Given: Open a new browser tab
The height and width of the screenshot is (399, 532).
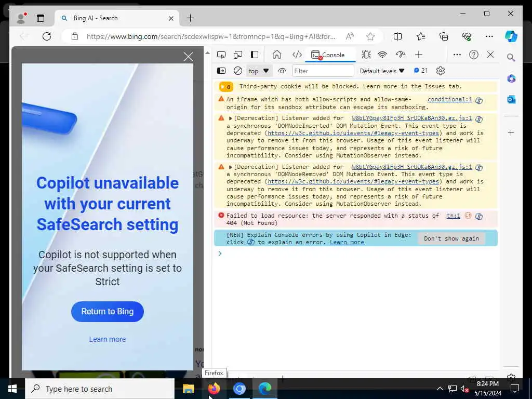Looking at the screenshot, I should [190, 18].
